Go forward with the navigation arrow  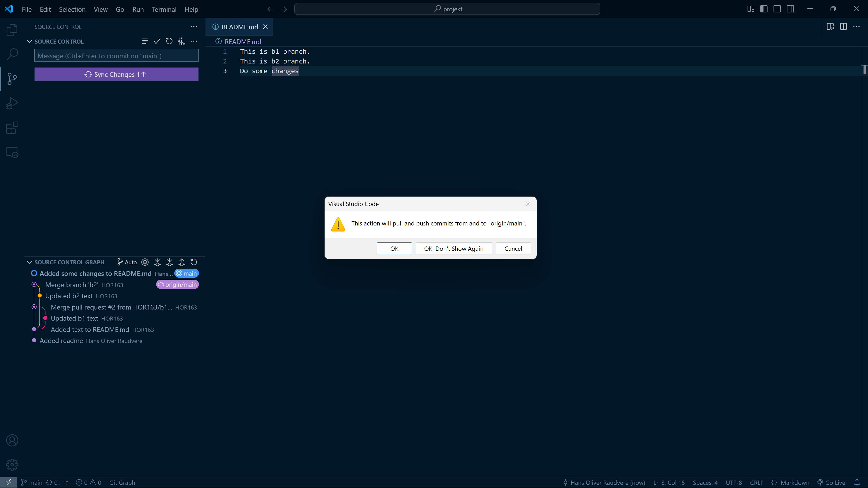284,9
